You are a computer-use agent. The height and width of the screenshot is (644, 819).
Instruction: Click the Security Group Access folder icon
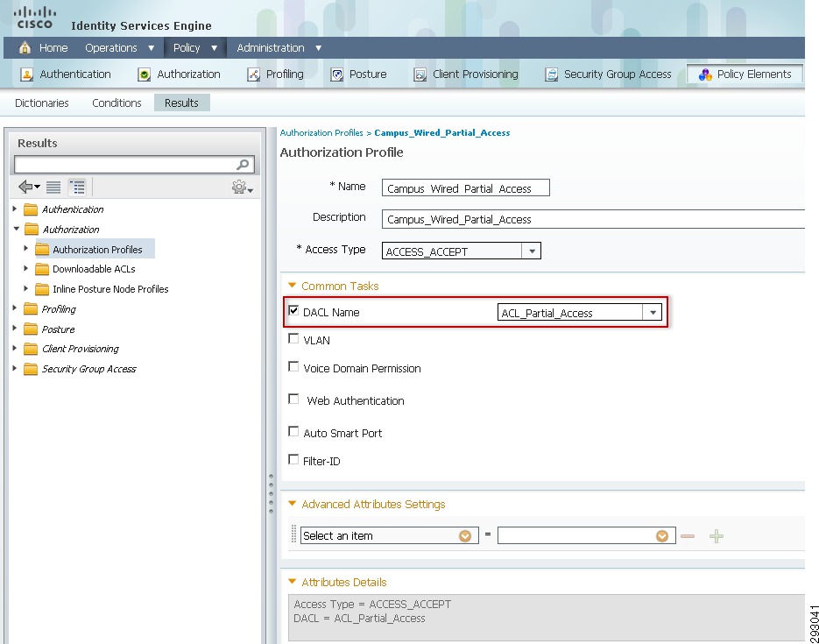click(31, 369)
